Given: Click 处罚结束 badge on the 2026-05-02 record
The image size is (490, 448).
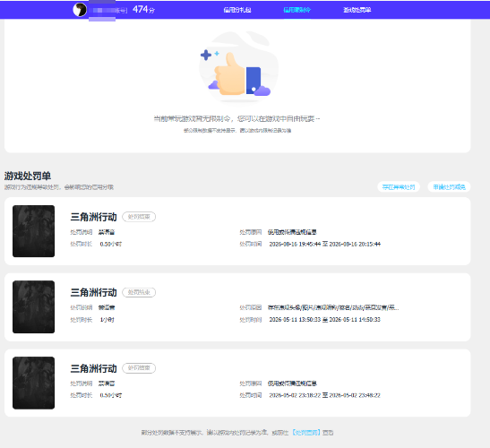Looking at the screenshot, I should click(x=139, y=368).
